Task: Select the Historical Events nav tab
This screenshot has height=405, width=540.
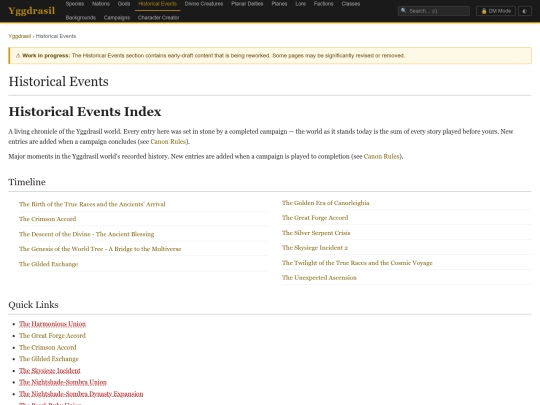Action: tap(157, 4)
